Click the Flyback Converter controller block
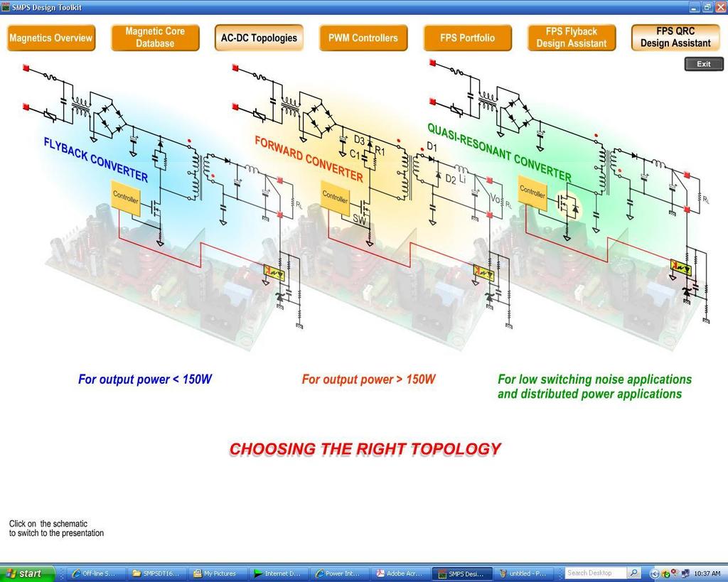This screenshot has height=582, width=728. [126, 198]
